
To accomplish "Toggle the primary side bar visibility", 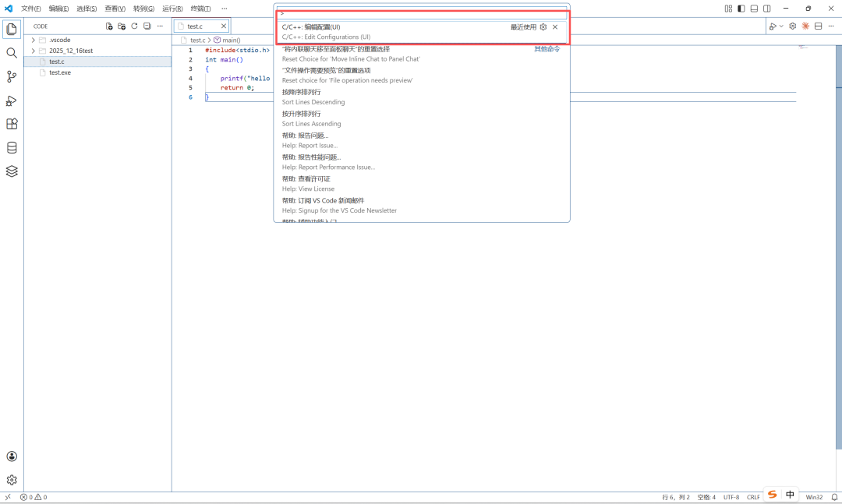I will [741, 9].
